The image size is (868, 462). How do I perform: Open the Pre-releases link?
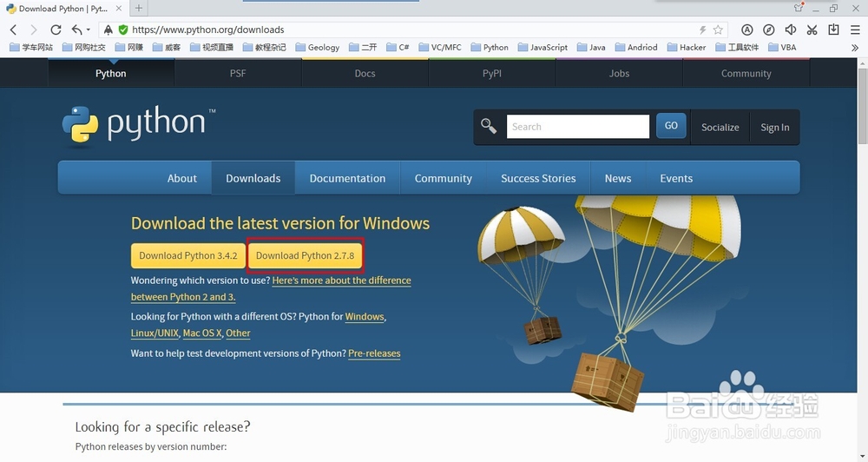tap(374, 353)
